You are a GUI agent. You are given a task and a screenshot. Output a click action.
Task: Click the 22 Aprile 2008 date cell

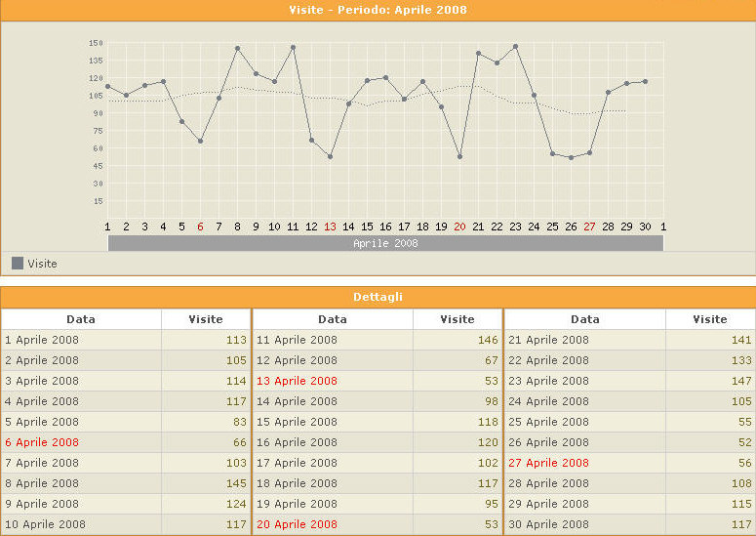pyautogui.click(x=585, y=360)
